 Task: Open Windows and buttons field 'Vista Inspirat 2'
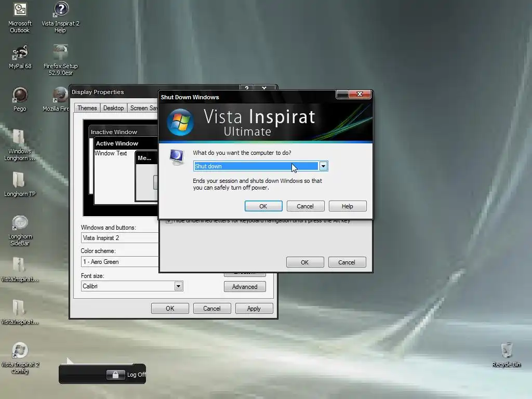[120, 238]
